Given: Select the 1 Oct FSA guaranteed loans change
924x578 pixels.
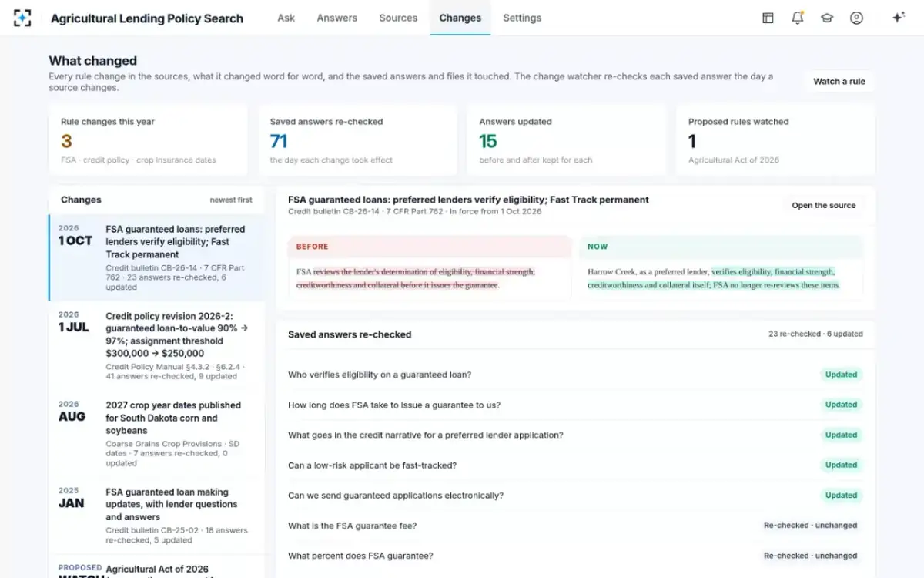Looking at the screenshot, I should pos(156,257).
